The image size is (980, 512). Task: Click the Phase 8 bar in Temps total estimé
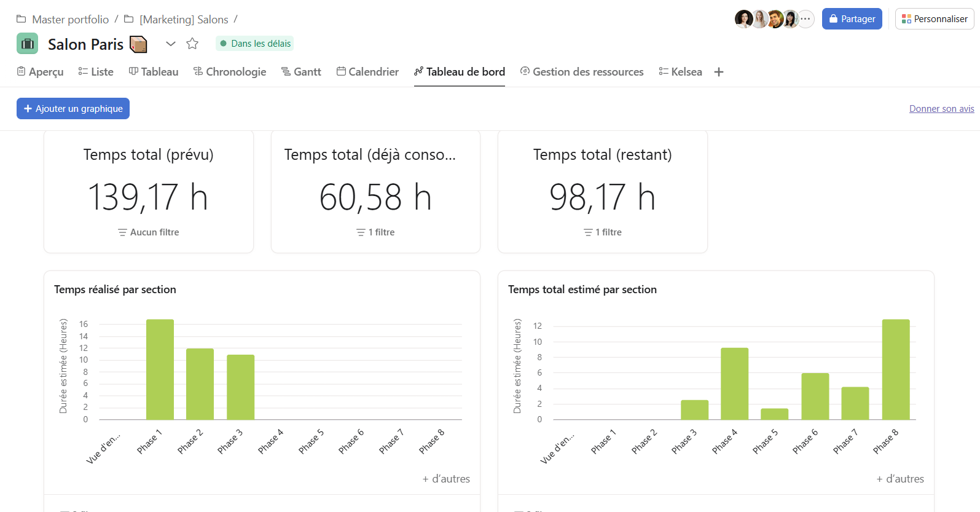(x=896, y=369)
